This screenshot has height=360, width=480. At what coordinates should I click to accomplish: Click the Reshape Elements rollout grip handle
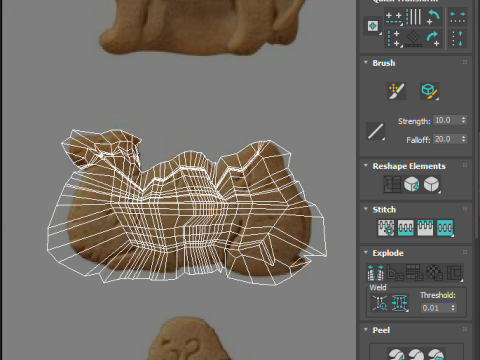[465, 165]
